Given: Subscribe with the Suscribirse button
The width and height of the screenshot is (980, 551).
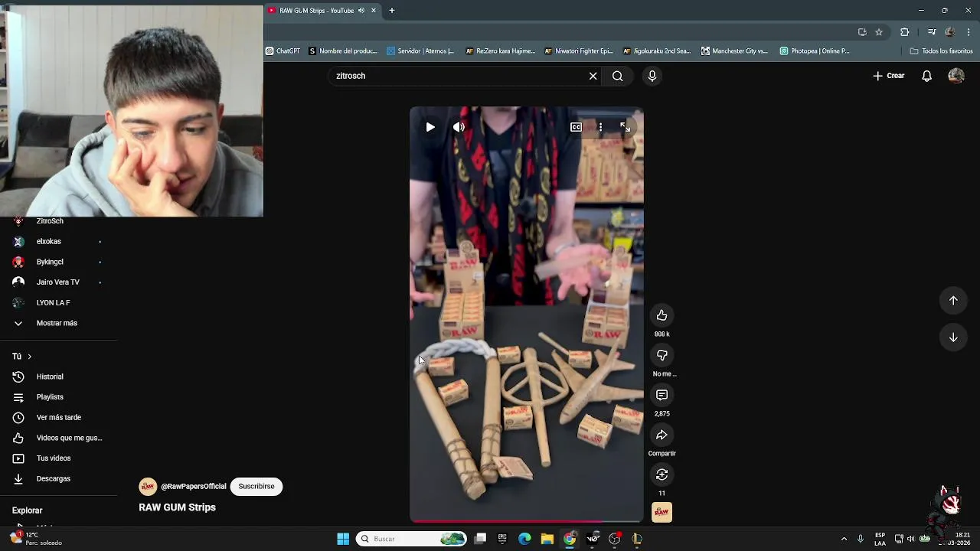Looking at the screenshot, I should 256,486.
